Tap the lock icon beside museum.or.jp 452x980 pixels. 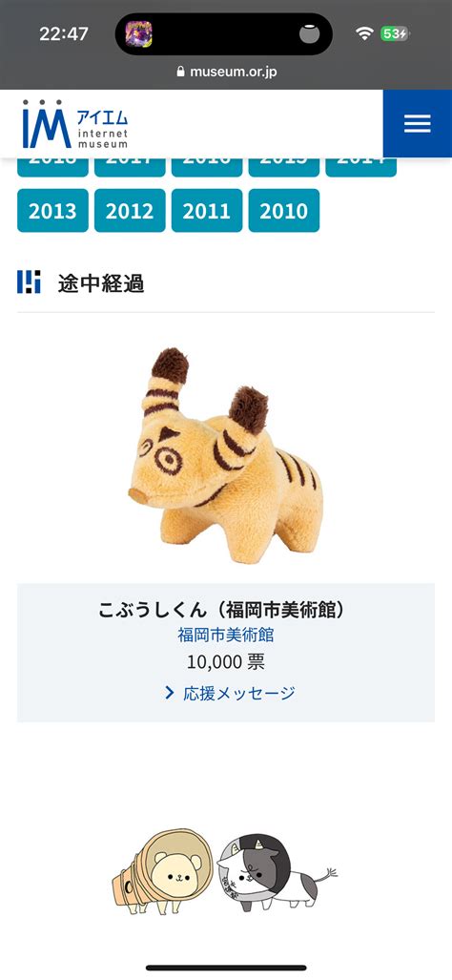tap(181, 72)
